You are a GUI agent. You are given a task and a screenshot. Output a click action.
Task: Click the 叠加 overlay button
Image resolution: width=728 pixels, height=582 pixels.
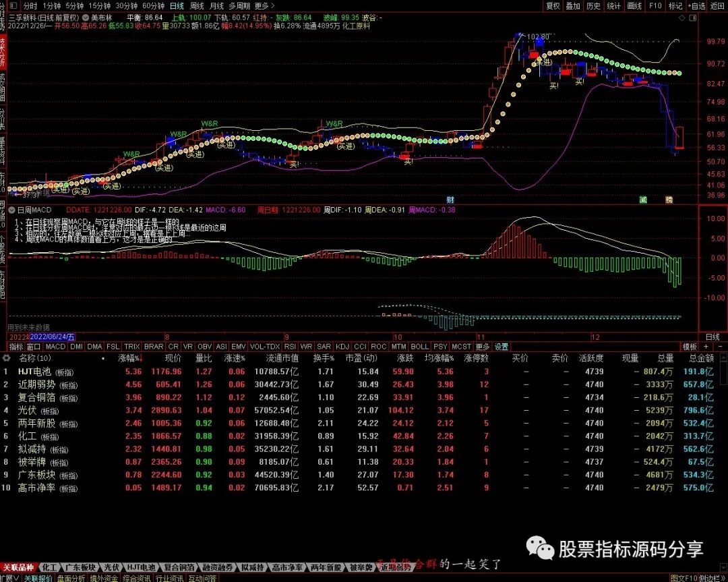573,6
